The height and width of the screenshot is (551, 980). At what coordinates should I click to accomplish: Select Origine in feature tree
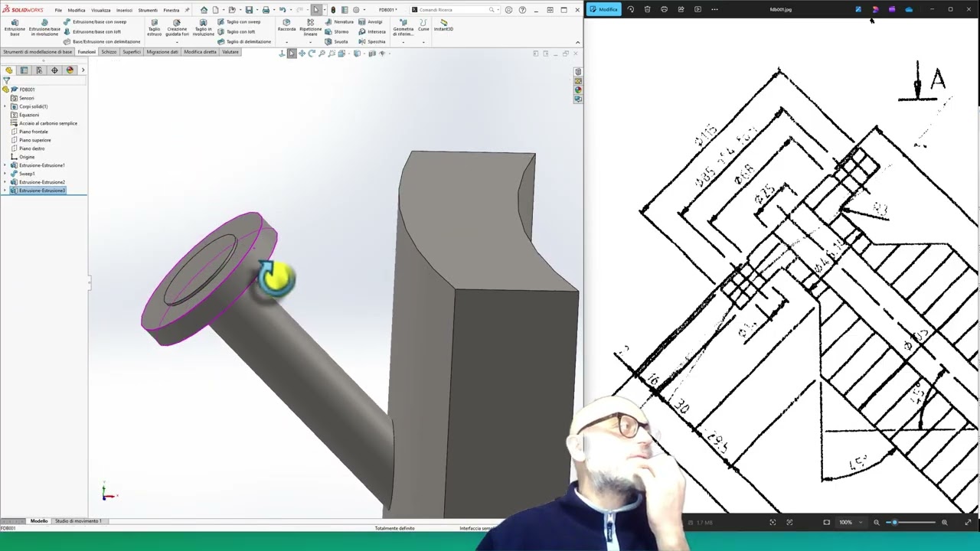[27, 157]
